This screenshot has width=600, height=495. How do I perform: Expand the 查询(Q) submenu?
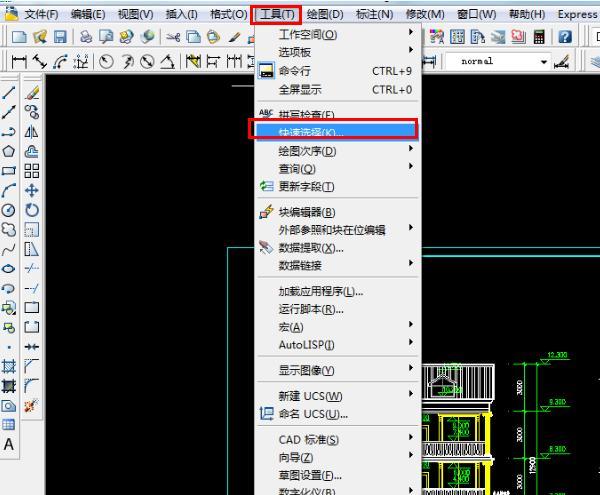(337, 168)
